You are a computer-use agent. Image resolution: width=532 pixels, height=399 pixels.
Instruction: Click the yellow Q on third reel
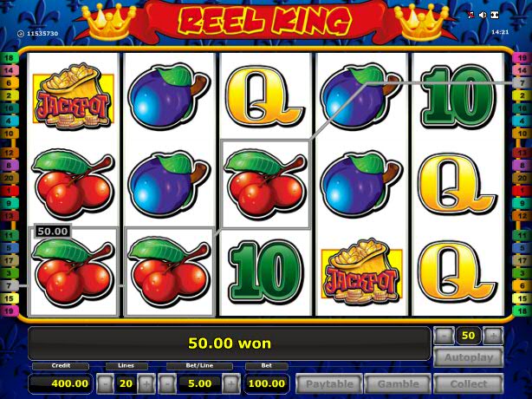tap(264, 97)
